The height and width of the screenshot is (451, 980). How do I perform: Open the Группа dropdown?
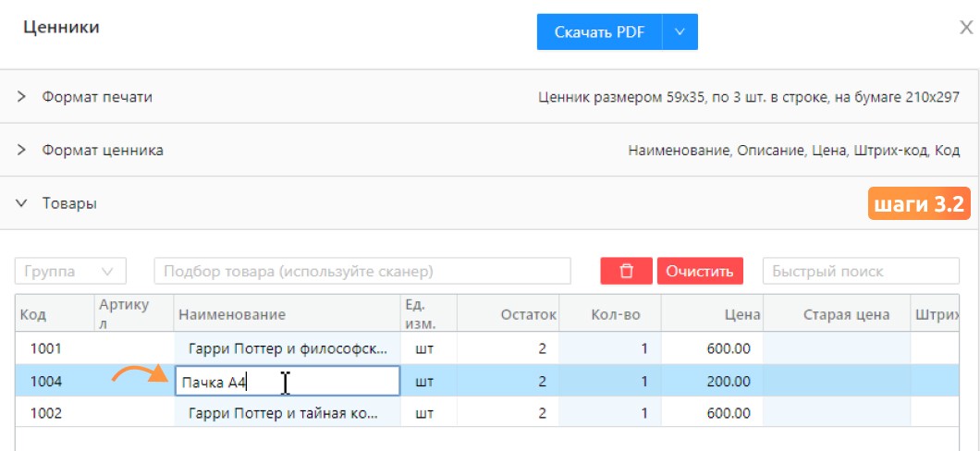tap(70, 271)
